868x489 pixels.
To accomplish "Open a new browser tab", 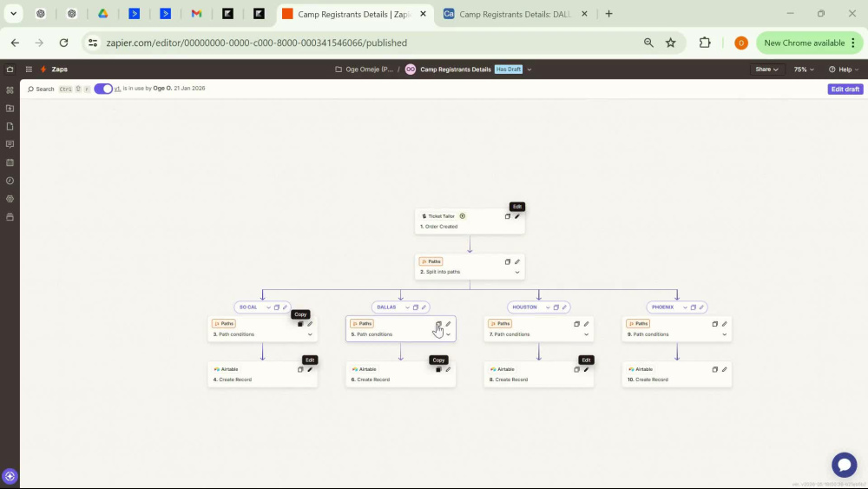I will [609, 14].
